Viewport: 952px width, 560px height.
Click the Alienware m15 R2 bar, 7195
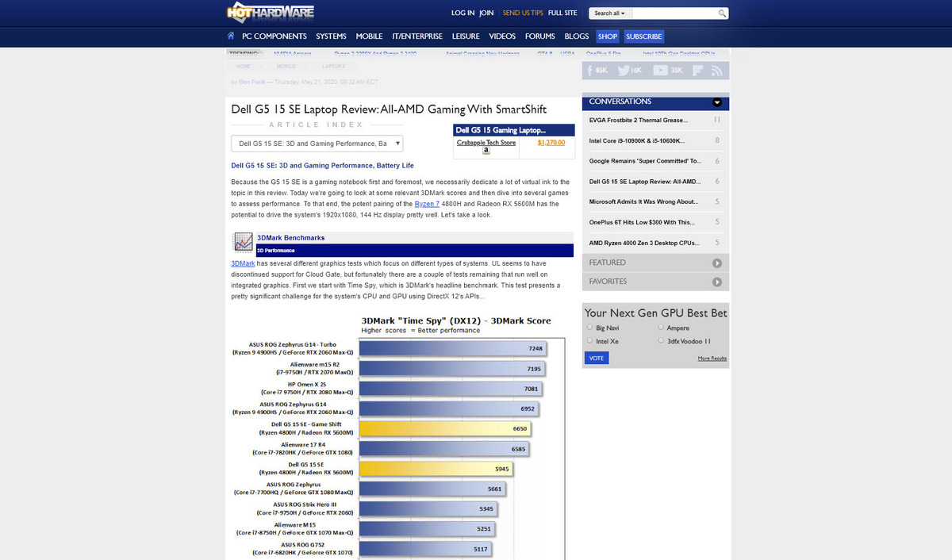[454, 369]
